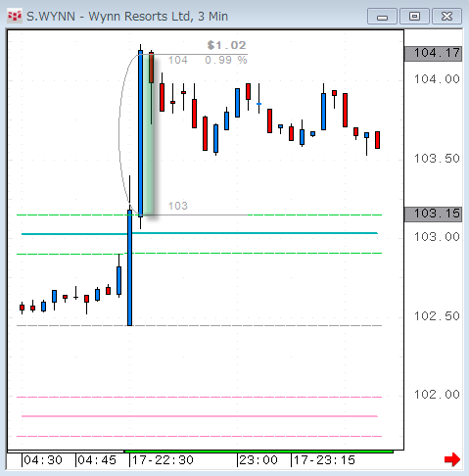
Task: Click the 104 label at the measurement top
Action: (x=178, y=60)
